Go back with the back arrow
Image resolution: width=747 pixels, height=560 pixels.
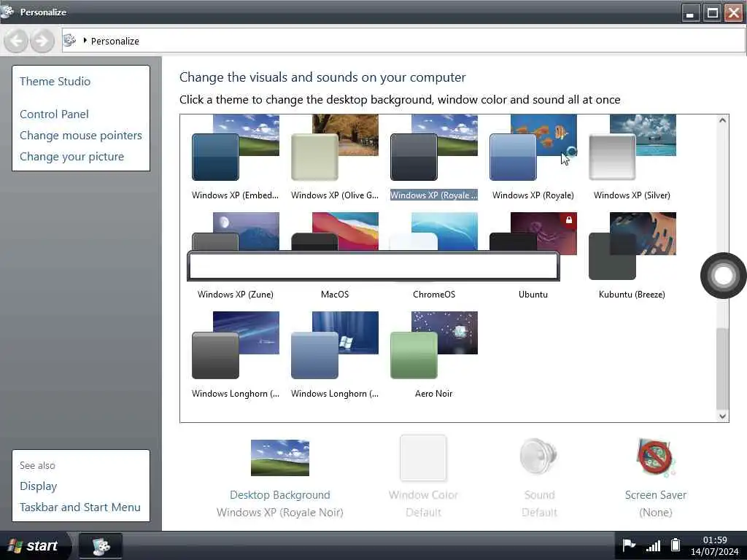pyautogui.click(x=16, y=41)
